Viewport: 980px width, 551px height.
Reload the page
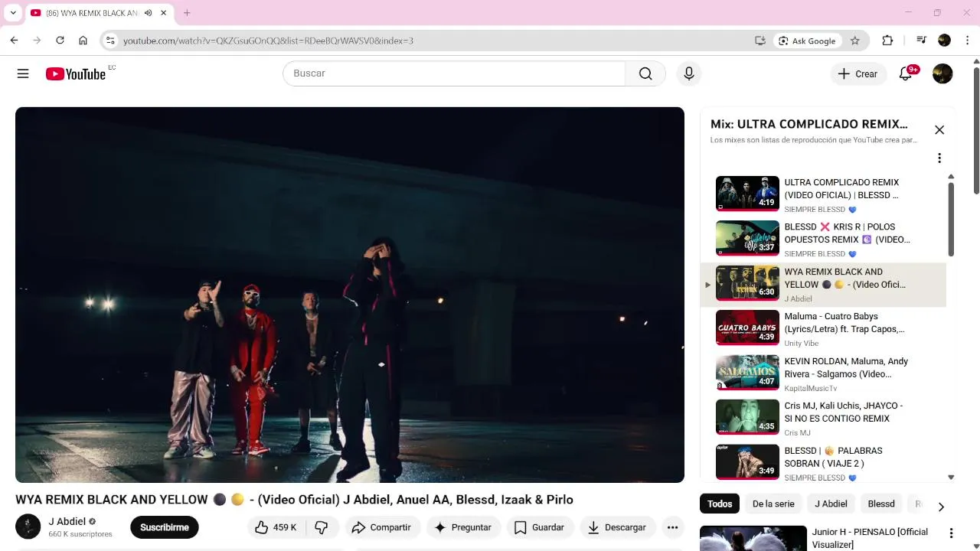coord(60,41)
